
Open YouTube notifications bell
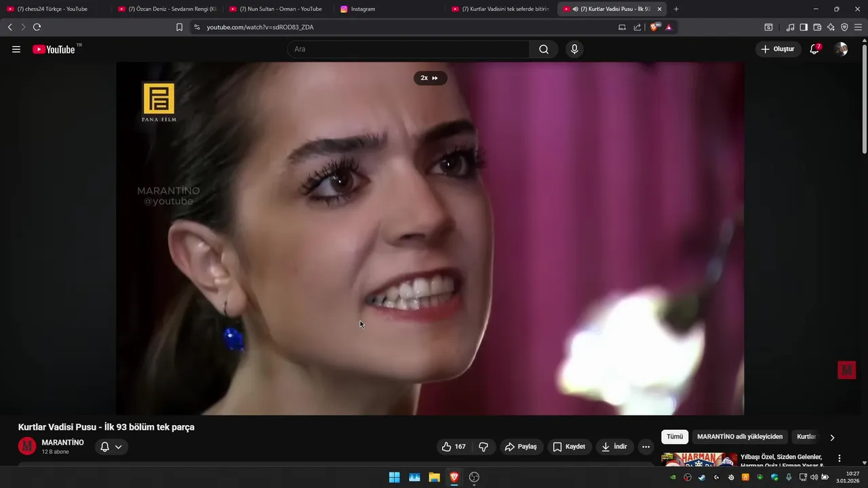[x=814, y=49]
